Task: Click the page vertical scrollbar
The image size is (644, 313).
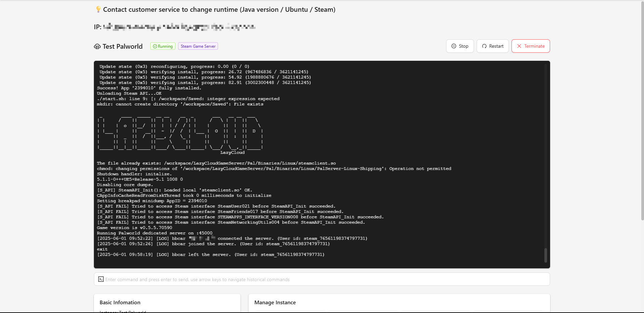Action: pyautogui.click(x=642, y=111)
